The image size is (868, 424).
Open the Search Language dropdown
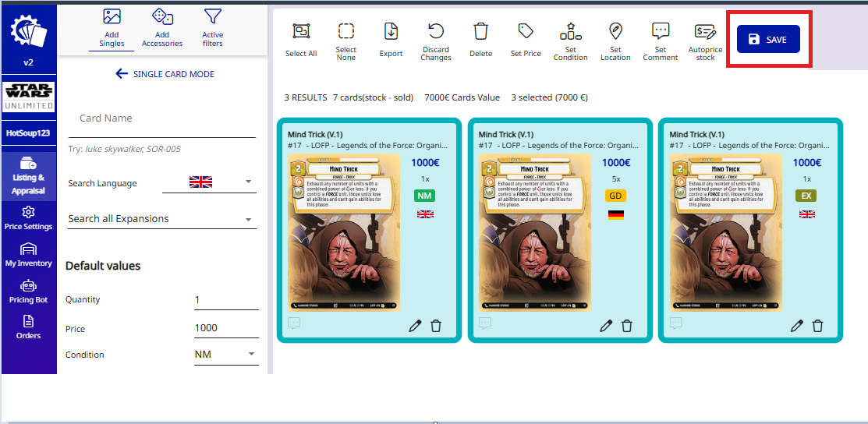[x=209, y=182]
